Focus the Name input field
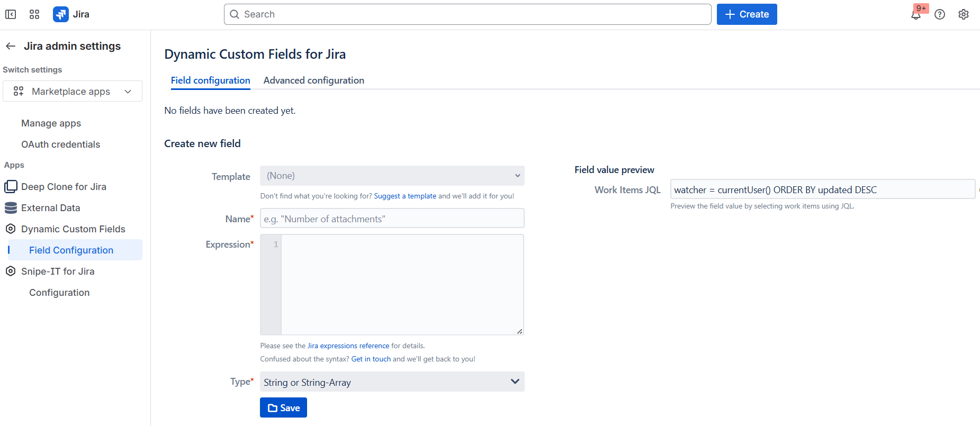The image size is (980, 426). pos(392,219)
